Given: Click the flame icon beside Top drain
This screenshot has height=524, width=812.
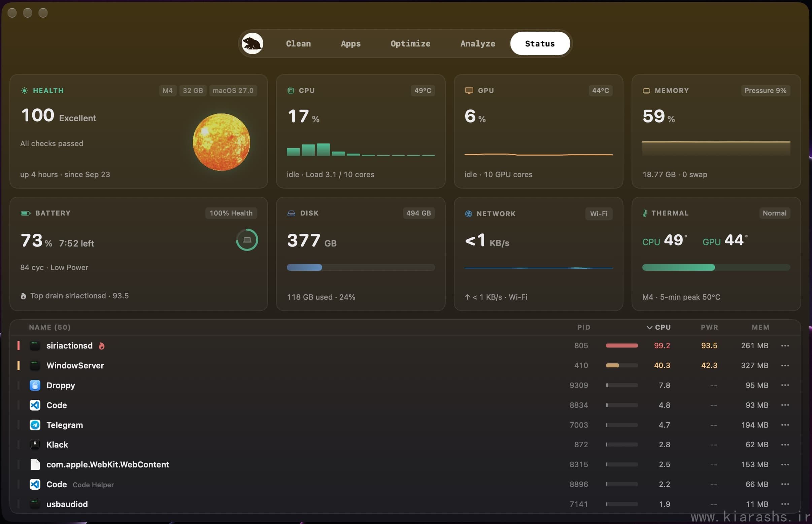Looking at the screenshot, I should pos(23,296).
